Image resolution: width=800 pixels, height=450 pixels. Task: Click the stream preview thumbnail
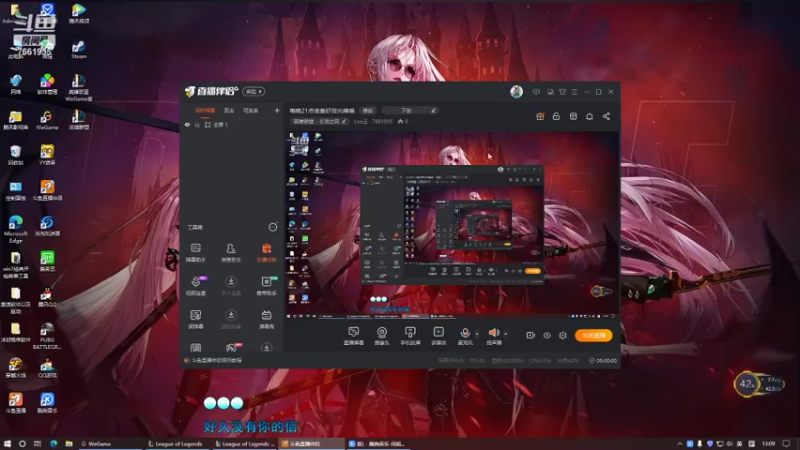pos(452,224)
